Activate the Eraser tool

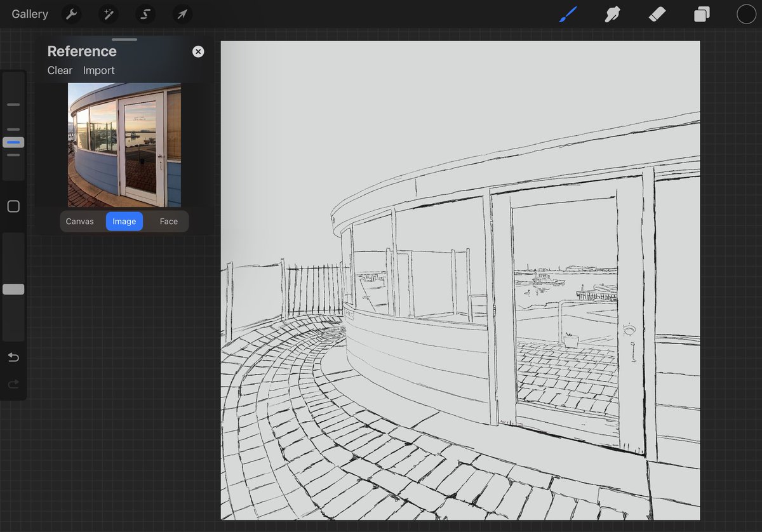pos(657,14)
